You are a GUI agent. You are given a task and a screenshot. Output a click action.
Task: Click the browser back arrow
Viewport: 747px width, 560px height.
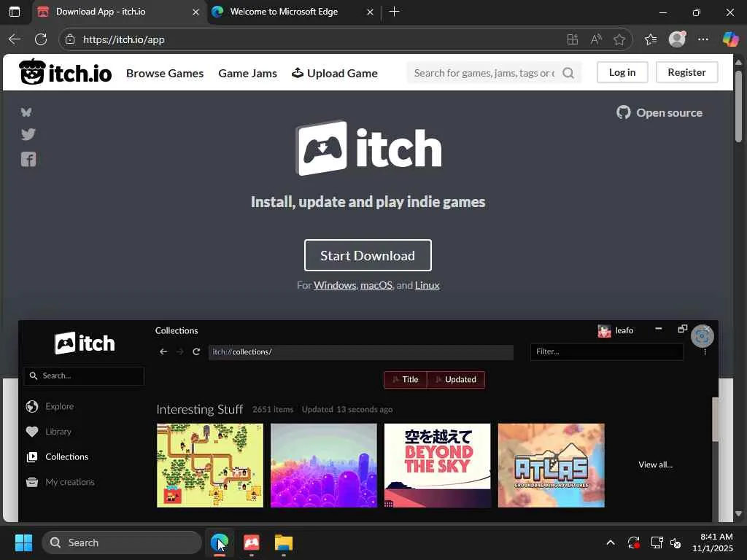[x=15, y=39]
